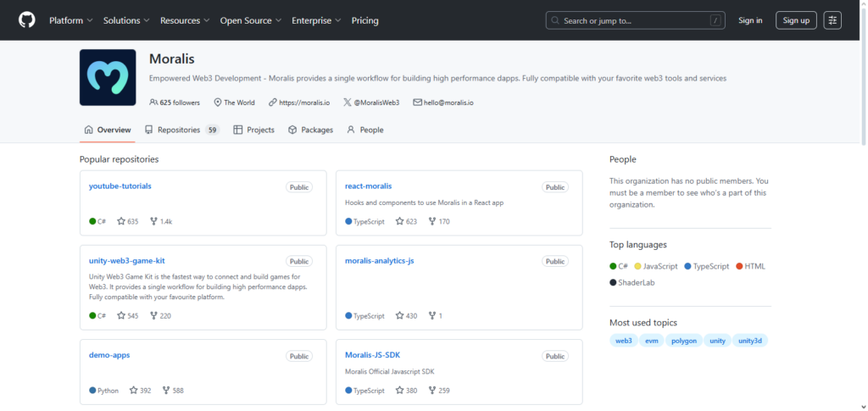
Task: Expand the Platform dropdown menu
Action: 71,20
